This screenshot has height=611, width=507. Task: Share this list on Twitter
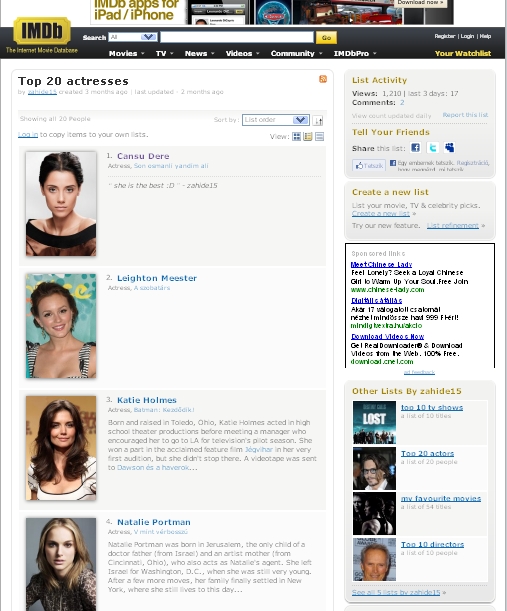point(433,147)
